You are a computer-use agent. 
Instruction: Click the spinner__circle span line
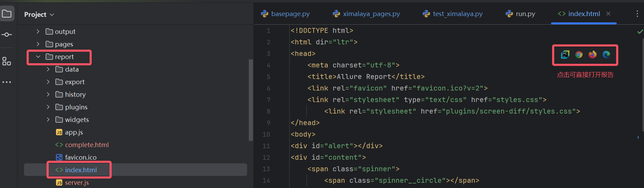(402, 181)
